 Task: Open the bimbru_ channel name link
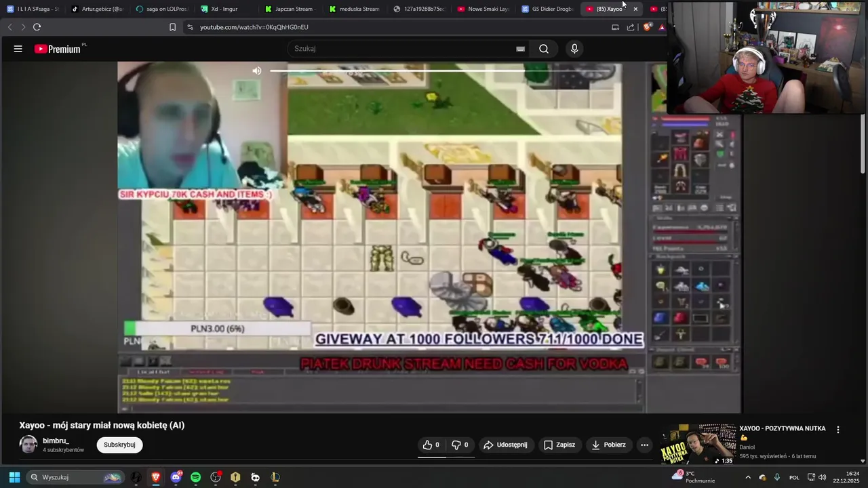[x=56, y=441]
